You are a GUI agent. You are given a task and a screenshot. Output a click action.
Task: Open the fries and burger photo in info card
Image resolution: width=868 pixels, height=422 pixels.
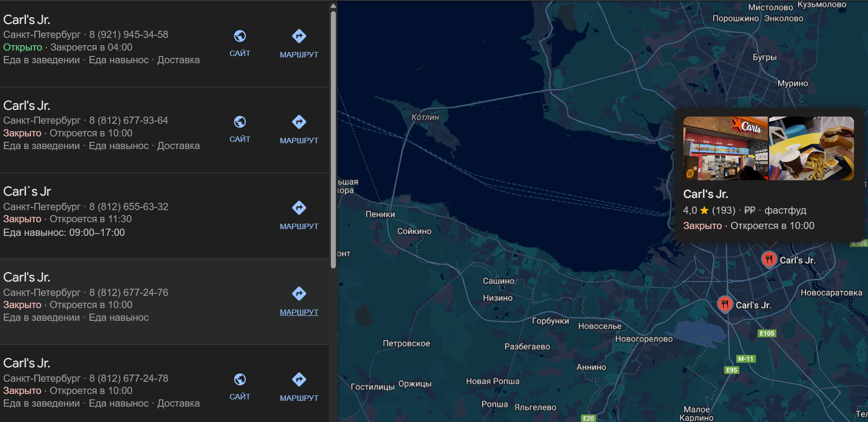pos(811,149)
